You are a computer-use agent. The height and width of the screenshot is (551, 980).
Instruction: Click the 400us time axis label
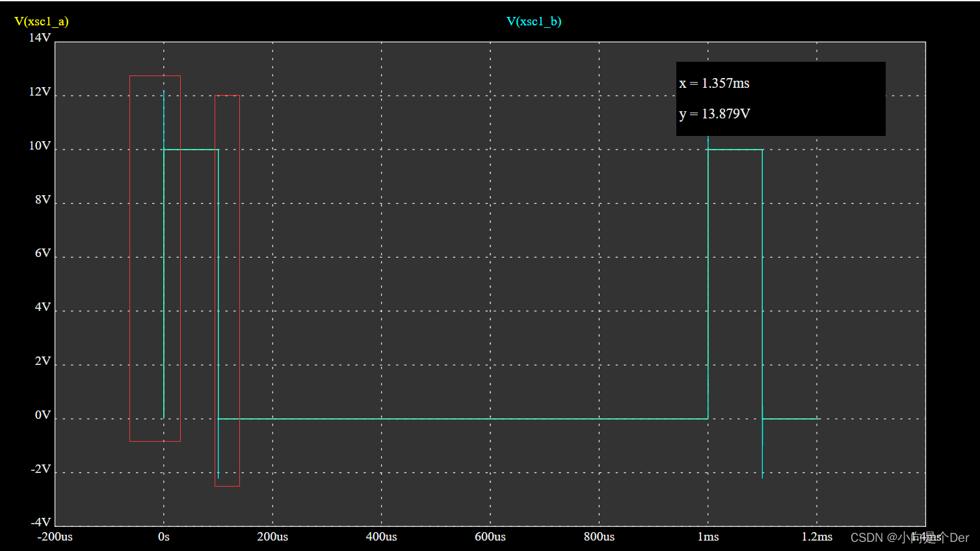[382, 537]
